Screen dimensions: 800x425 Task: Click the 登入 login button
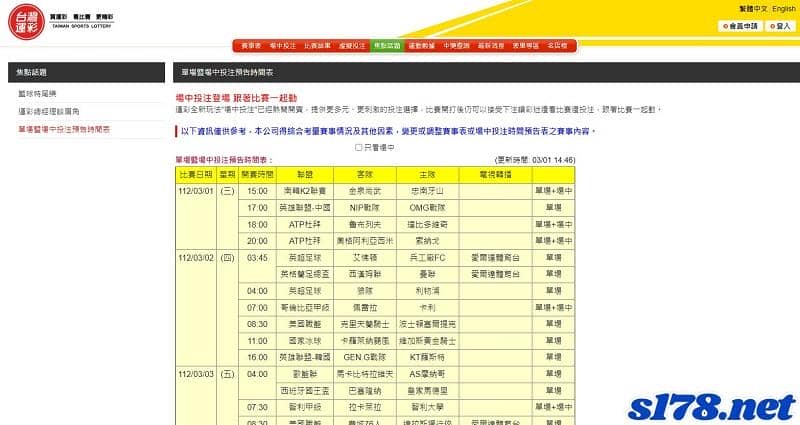pos(780,26)
